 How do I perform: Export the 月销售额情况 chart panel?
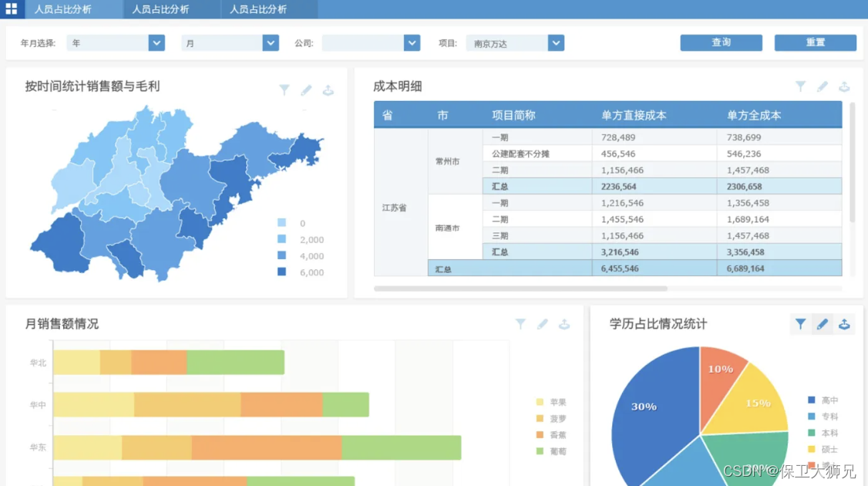(564, 324)
